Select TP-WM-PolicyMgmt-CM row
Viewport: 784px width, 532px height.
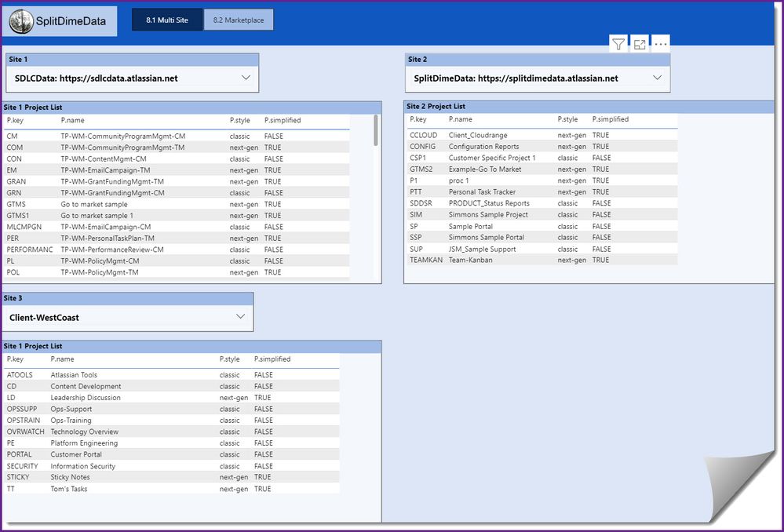click(x=177, y=261)
